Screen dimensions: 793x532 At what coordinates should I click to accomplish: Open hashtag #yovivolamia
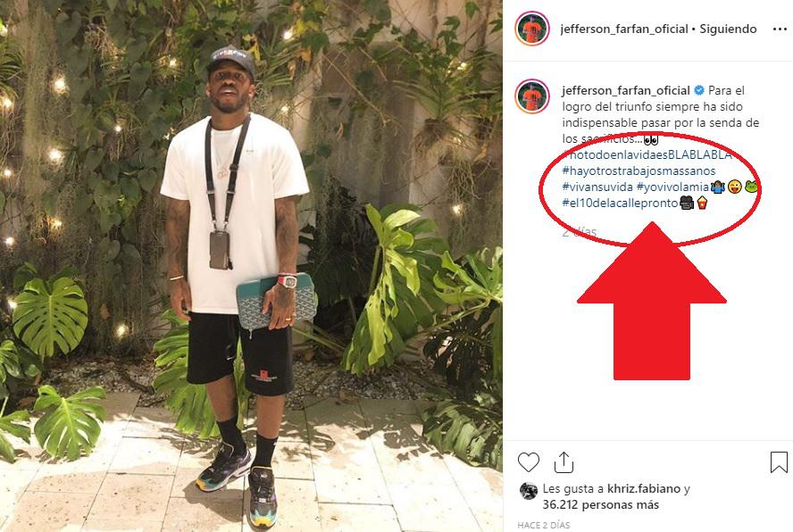click(672, 187)
